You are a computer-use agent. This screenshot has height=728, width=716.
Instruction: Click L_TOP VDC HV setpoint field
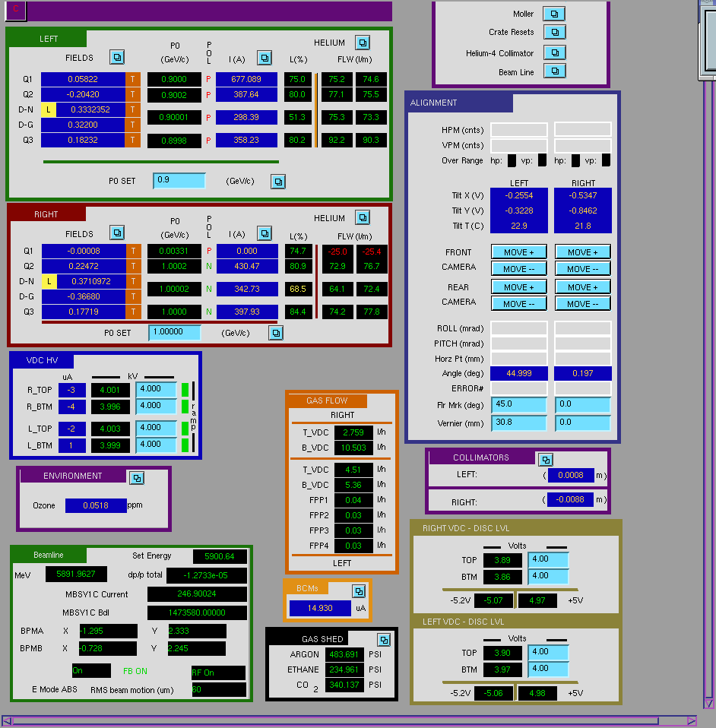pyautogui.click(x=156, y=428)
